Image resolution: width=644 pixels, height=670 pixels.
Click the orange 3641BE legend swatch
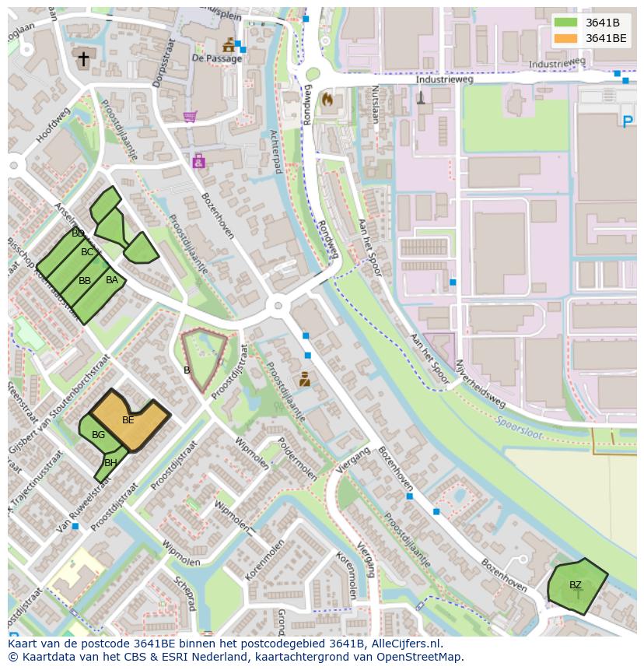click(566, 38)
